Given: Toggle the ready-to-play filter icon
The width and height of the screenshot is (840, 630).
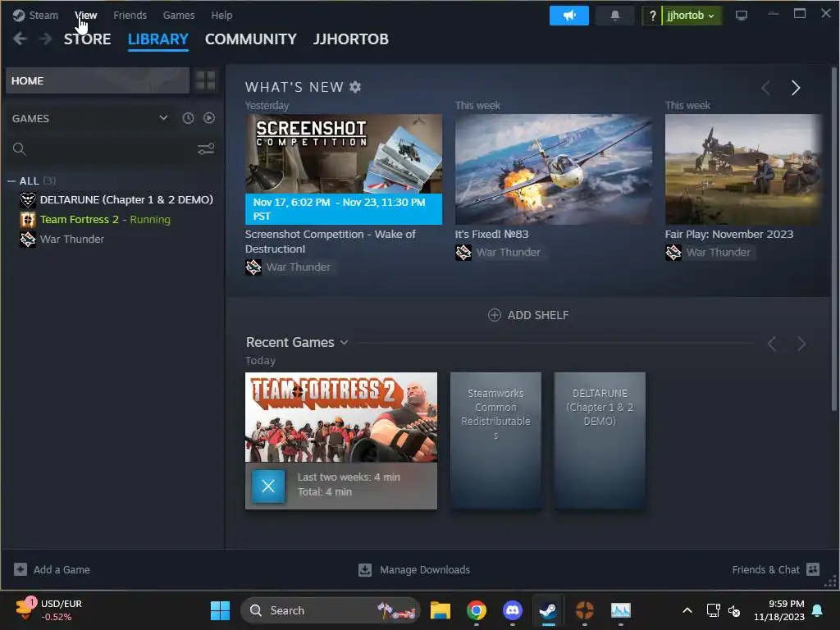Looking at the screenshot, I should click(x=209, y=118).
